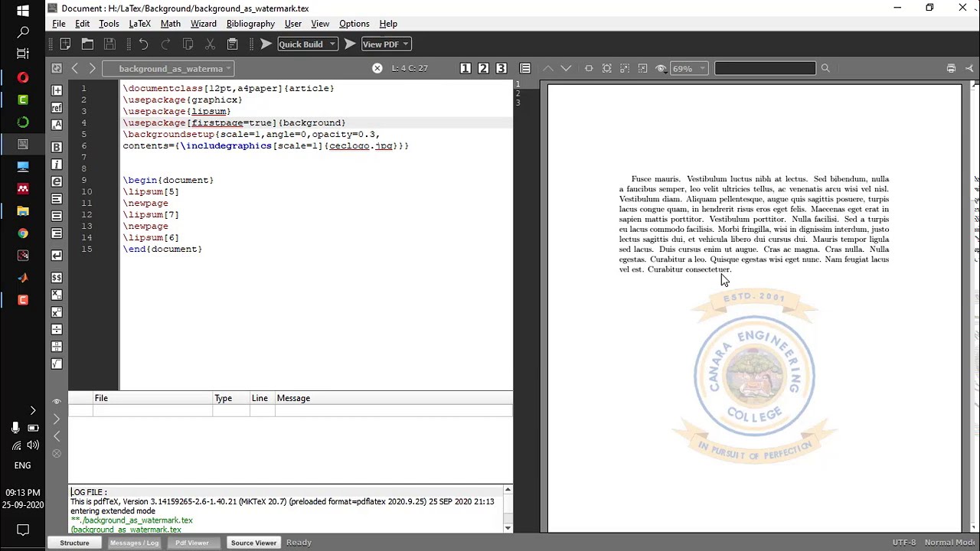Apply emphasis with the 'e' sidebar icon
The height and width of the screenshot is (551, 980).
[57, 181]
